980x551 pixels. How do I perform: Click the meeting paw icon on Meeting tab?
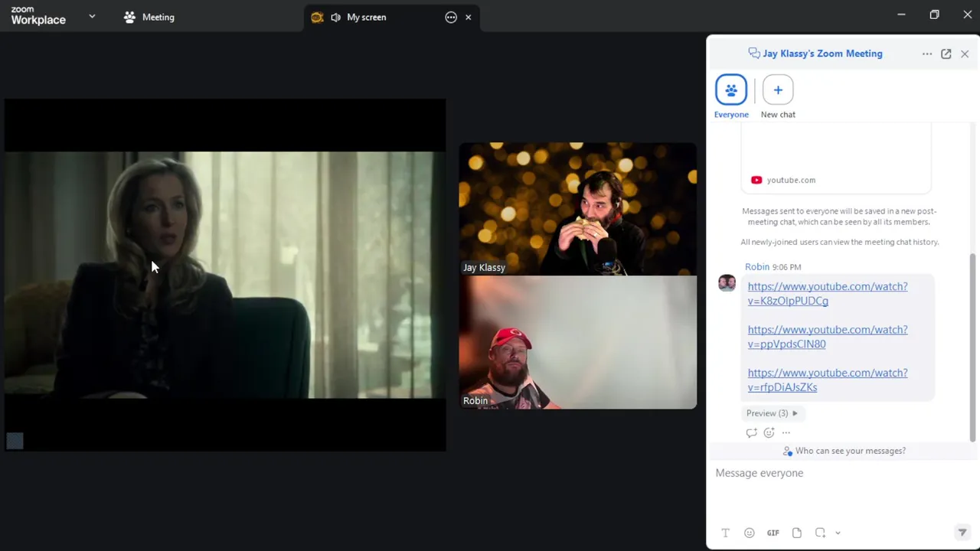point(129,17)
